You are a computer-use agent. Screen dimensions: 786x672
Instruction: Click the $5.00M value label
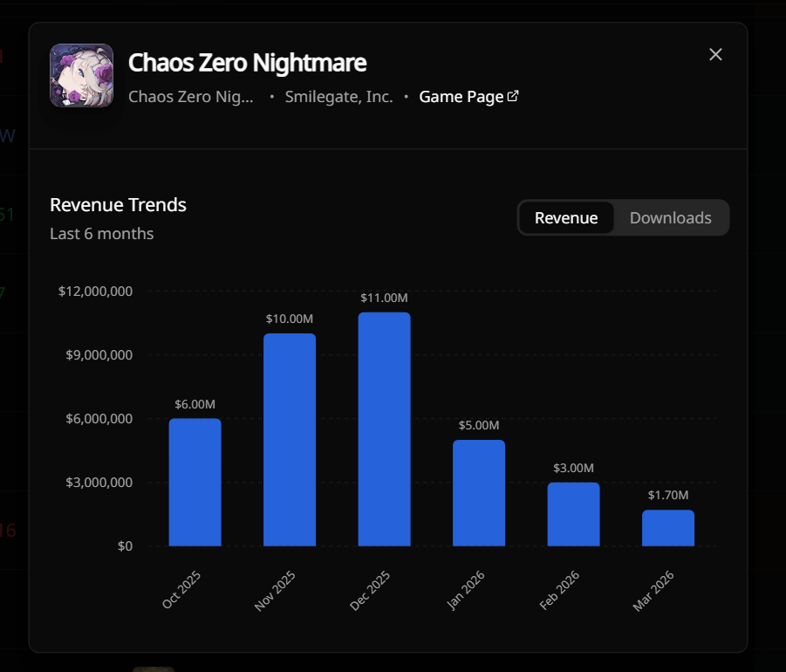(479, 425)
